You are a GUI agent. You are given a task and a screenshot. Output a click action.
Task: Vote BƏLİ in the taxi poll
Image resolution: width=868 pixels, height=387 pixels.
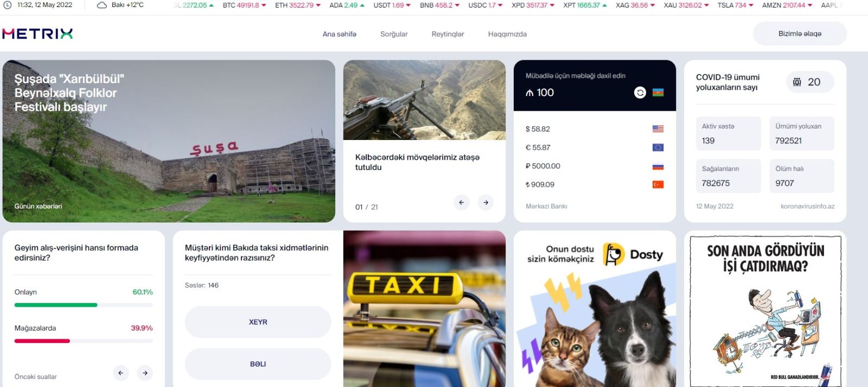[x=258, y=364]
